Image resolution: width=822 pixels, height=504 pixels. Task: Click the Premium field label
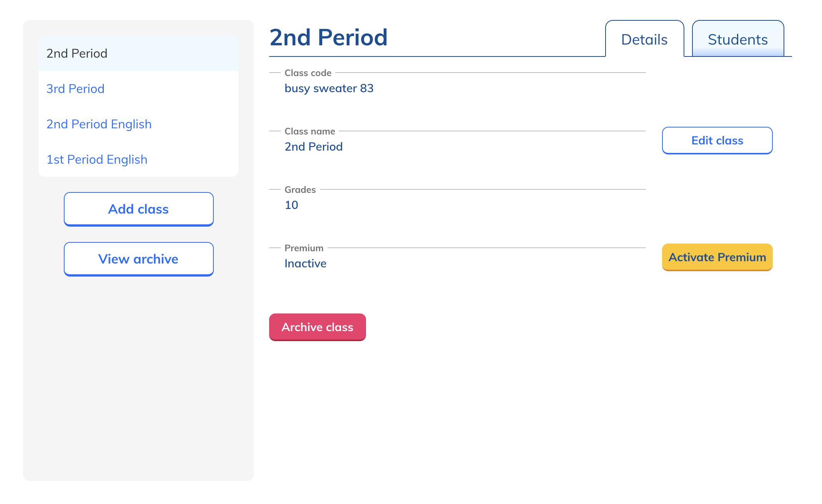304,248
